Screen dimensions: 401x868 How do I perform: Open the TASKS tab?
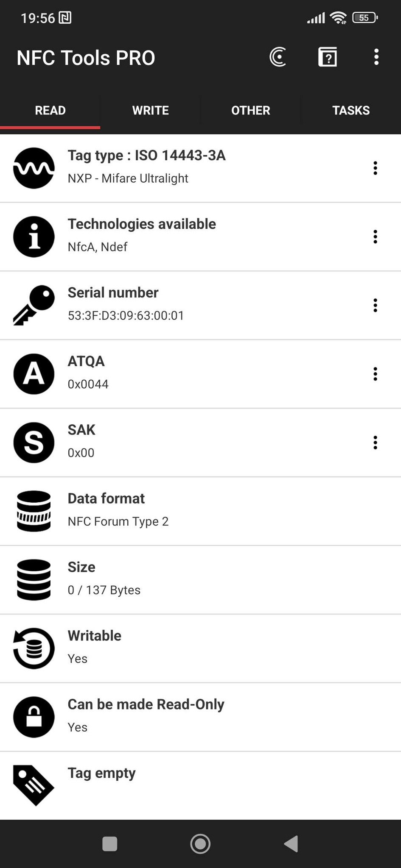[351, 110]
